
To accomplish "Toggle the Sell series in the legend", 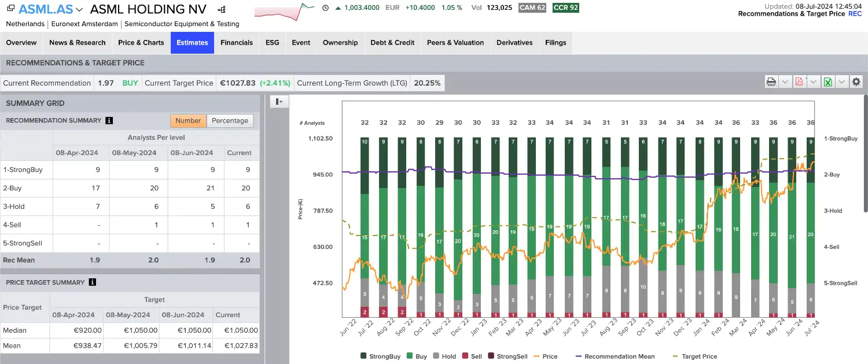I will click(x=472, y=356).
